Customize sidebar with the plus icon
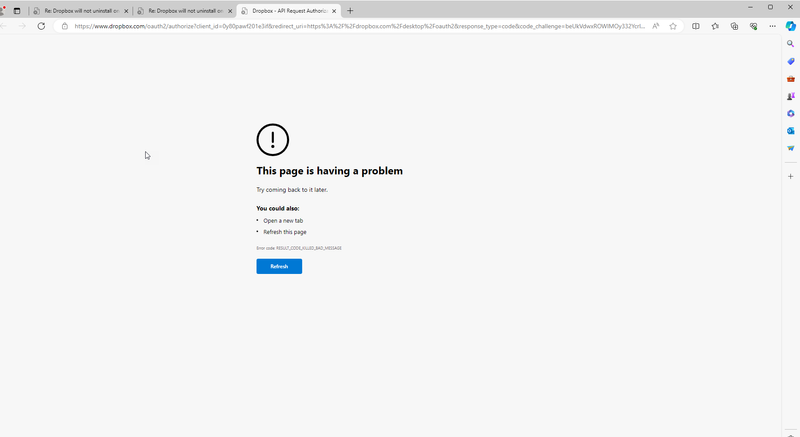This screenshot has height=437, width=800. point(791,176)
